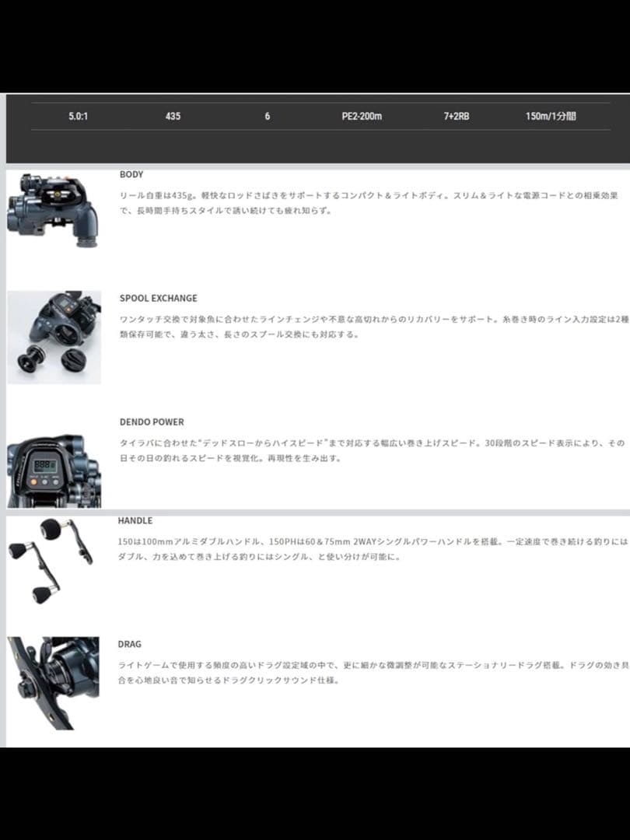This screenshot has width=630, height=840.
Task: Select the BODY heading
Action: click(131, 174)
